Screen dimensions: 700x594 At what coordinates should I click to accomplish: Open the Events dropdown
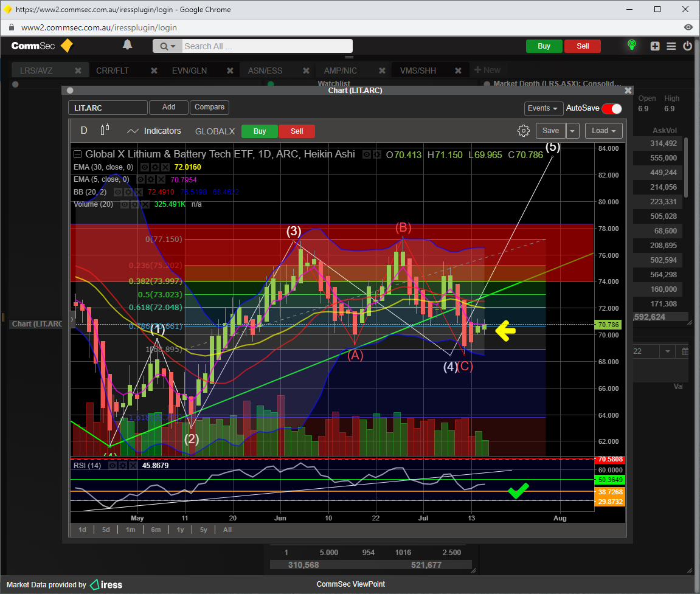pyautogui.click(x=542, y=108)
